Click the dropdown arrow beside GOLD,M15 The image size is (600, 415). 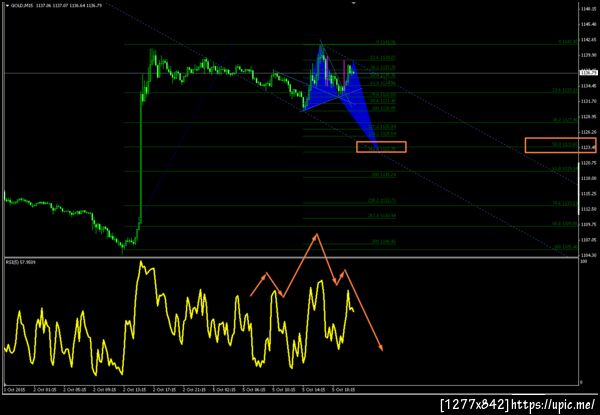point(7,6)
